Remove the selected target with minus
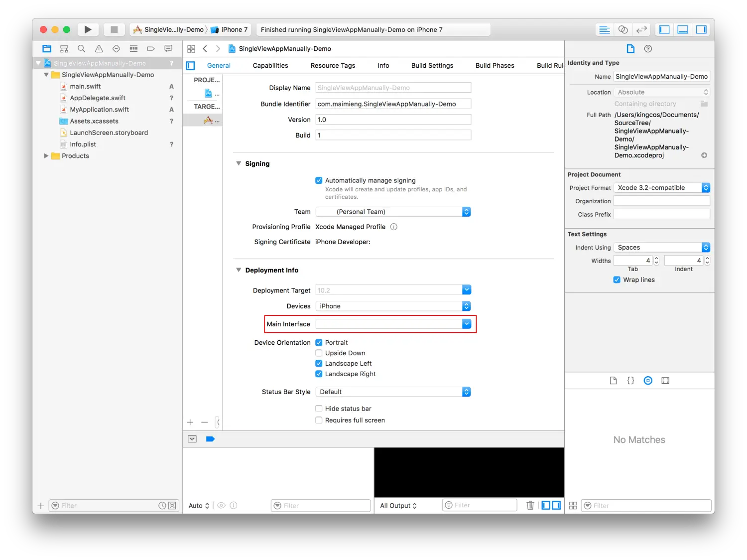Image resolution: width=747 pixels, height=560 pixels. 204,422
